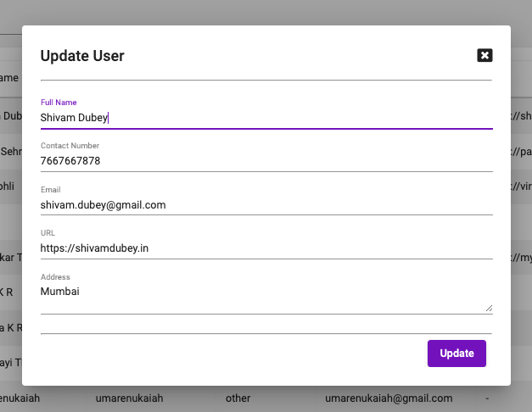Image resolution: width=532 pixels, height=412 pixels.
Task: Click into the URL field
Action: 266,248
